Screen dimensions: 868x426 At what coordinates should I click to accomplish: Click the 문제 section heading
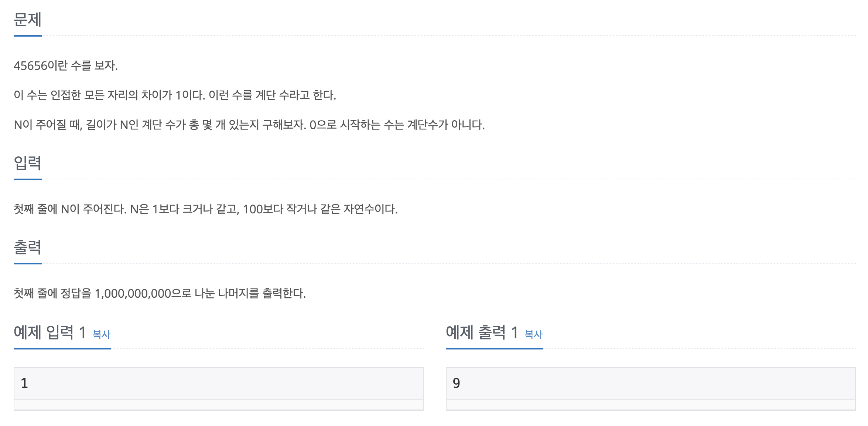pyautogui.click(x=27, y=20)
